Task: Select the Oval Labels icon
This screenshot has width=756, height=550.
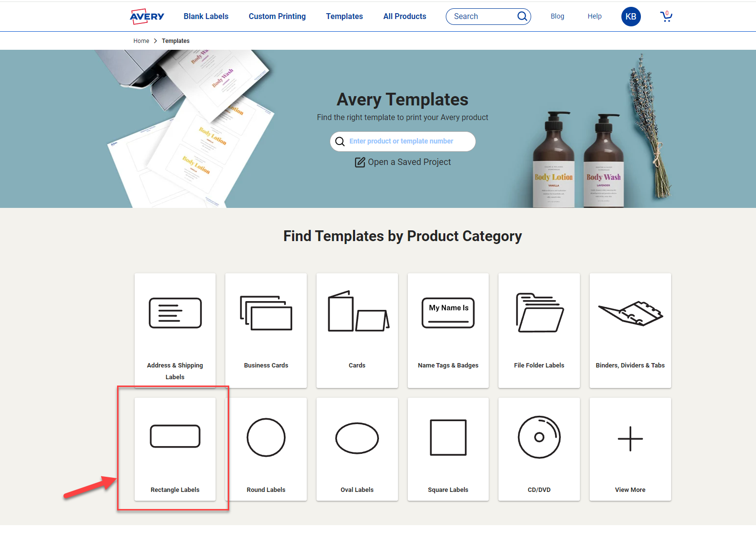Action: click(x=357, y=438)
